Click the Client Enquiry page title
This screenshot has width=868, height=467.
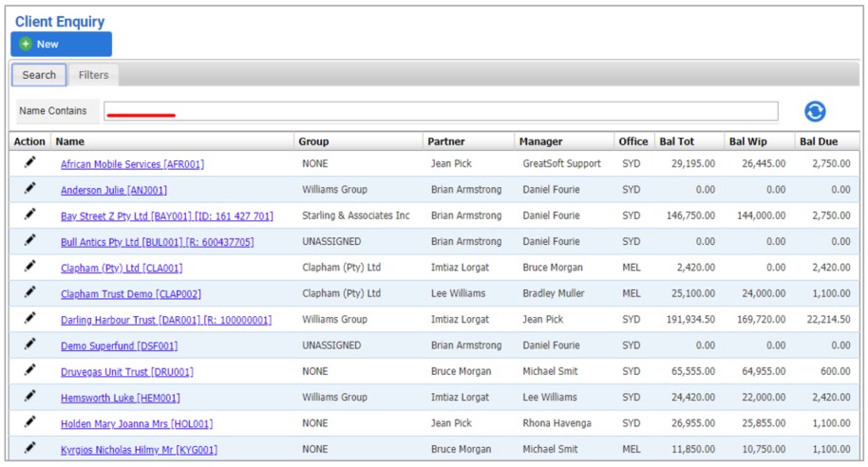tap(60, 22)
